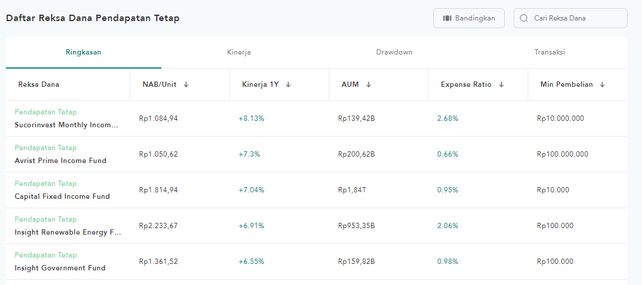Switch to the Kinerja tab
The width and height of the screenshot is (644, 285).
(239, 52)
